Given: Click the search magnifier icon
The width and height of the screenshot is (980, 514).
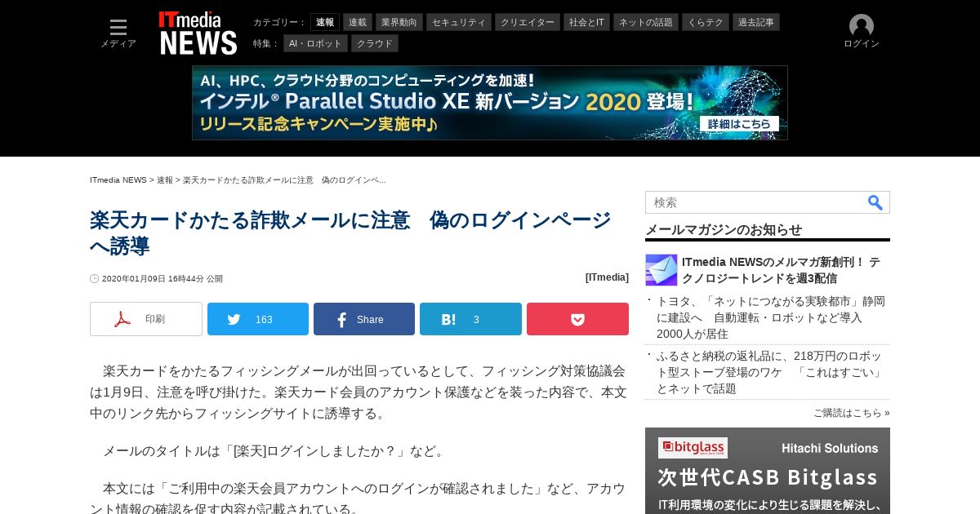Looking at the screenshot, I should point(875,202).
